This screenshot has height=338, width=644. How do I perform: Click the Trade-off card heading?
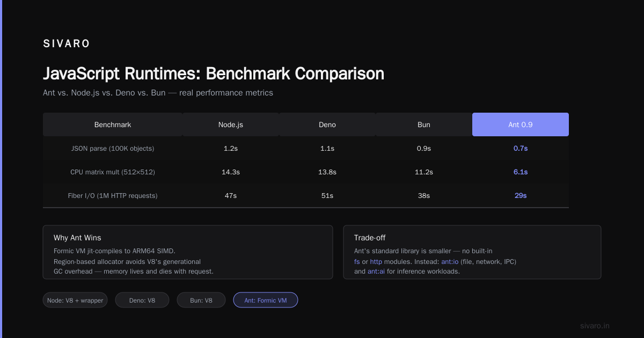tap(370, 238)
